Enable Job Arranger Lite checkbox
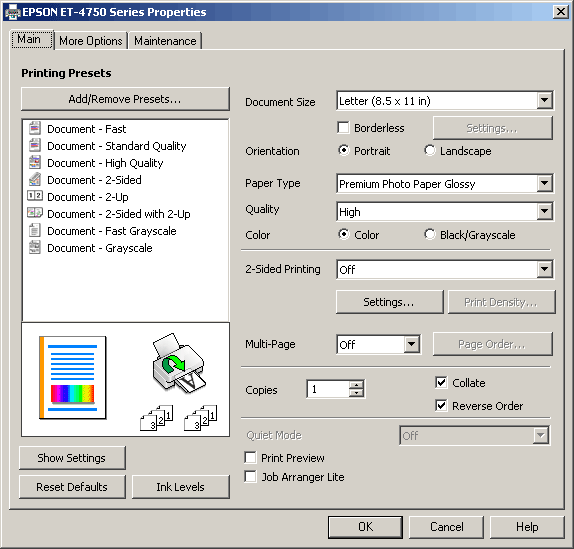 click(250, 477)
